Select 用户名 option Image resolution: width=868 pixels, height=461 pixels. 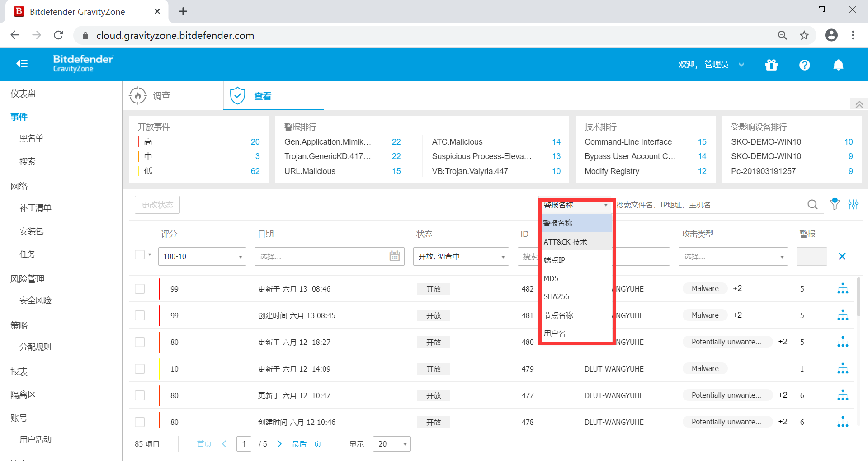[576, 333]
